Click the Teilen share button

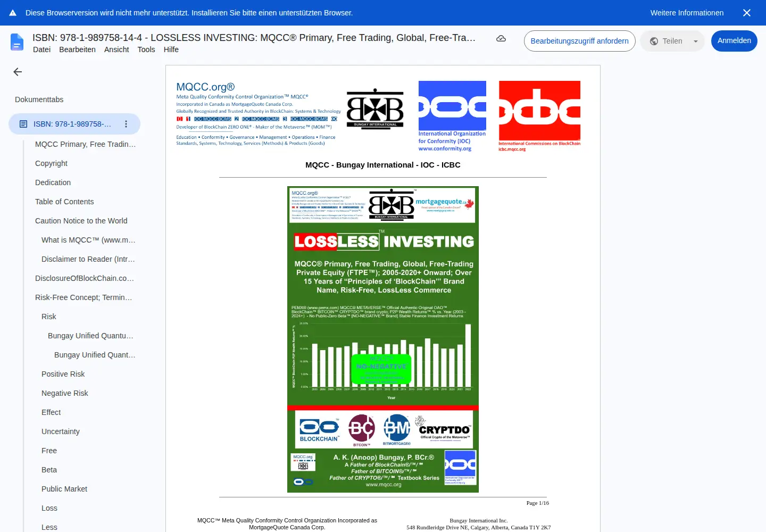tap(666, 41)
